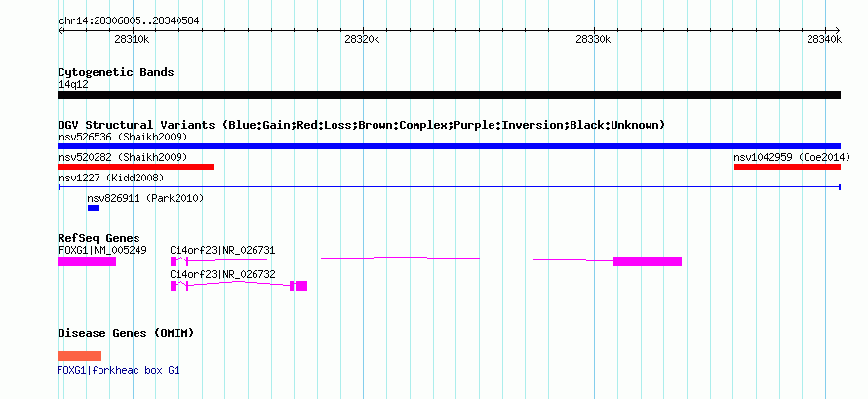Open the C14orf23|NR_026731 transcript label
The height and width of the screenshot is (399, 868).
[222, 250]
